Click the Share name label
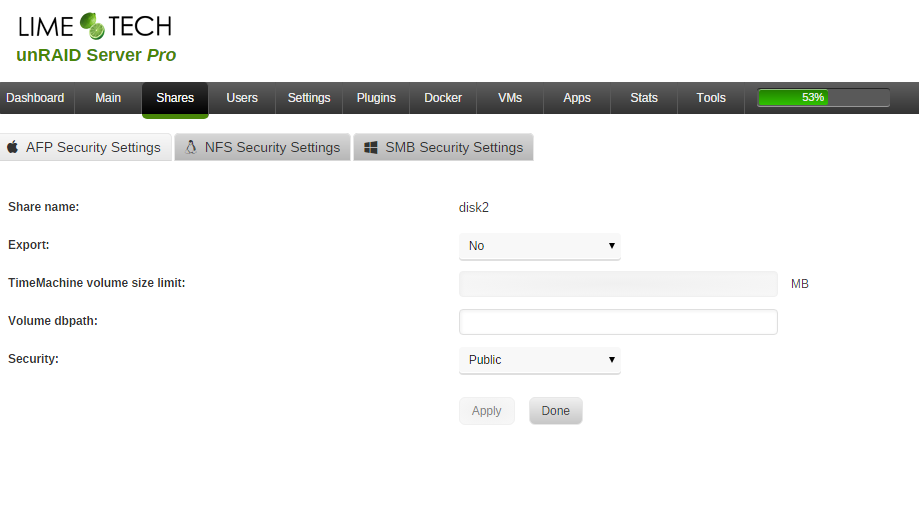Screen dimensions: 919x515 [43, 207]
